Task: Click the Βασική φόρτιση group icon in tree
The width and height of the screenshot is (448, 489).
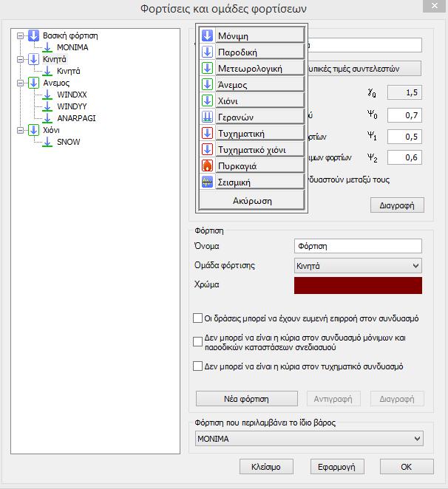Action: pos(33,35)
